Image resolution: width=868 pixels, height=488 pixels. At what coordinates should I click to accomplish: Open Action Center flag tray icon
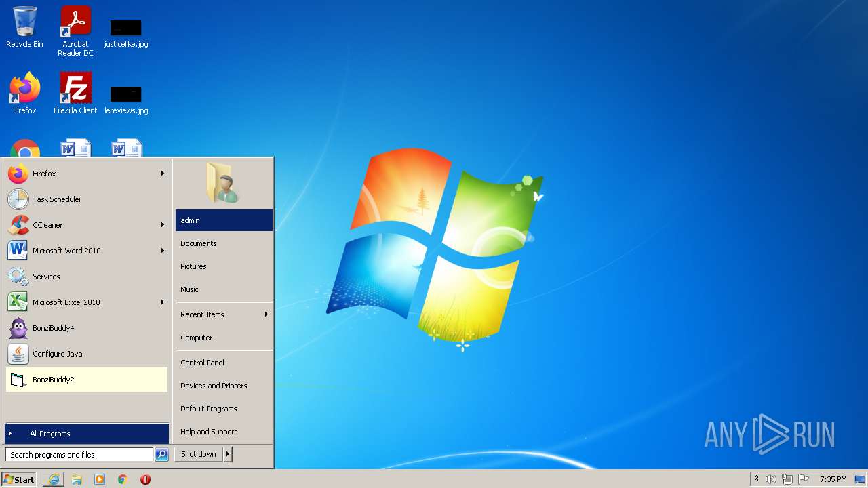[x=804, y=479]
